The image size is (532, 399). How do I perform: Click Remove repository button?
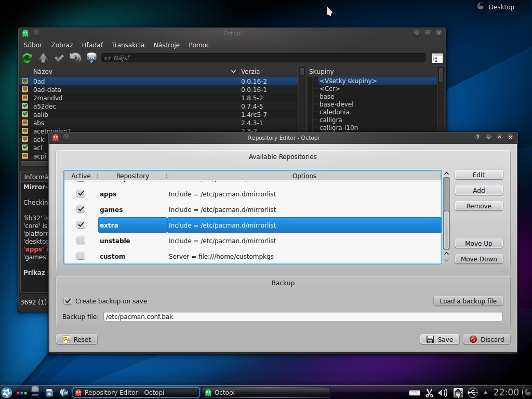[x=478, y=206]
